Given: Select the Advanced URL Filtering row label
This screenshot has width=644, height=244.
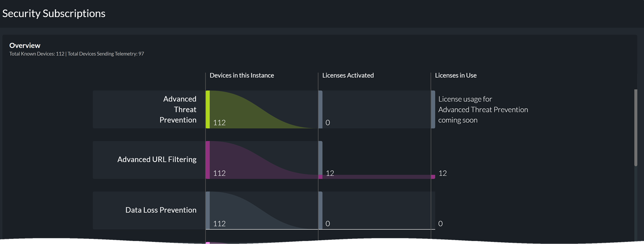Looking at the screenshot, I should (157, 159).
